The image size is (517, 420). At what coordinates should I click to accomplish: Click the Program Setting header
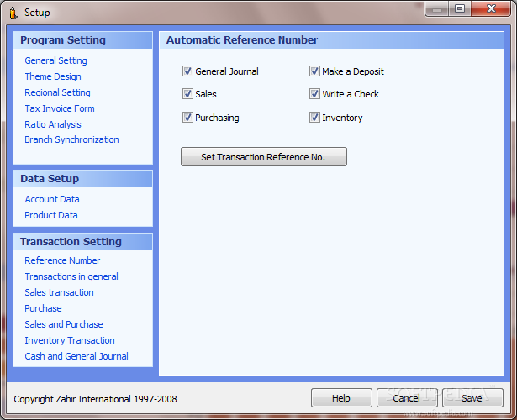pos(82,40)
